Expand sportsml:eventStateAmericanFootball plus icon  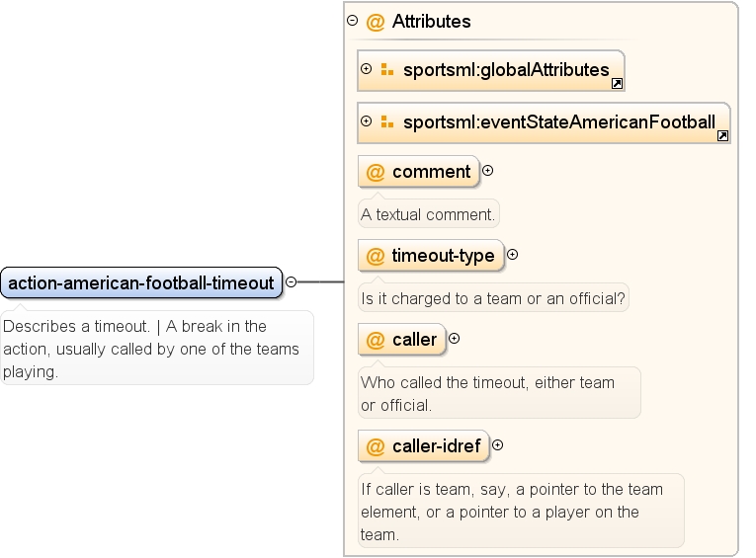click(x=367, y=120)
